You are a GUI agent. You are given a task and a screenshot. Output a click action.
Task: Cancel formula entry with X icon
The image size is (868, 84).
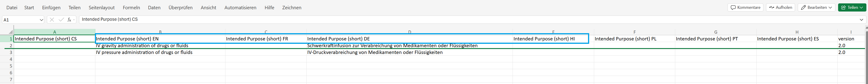(52, 20)
